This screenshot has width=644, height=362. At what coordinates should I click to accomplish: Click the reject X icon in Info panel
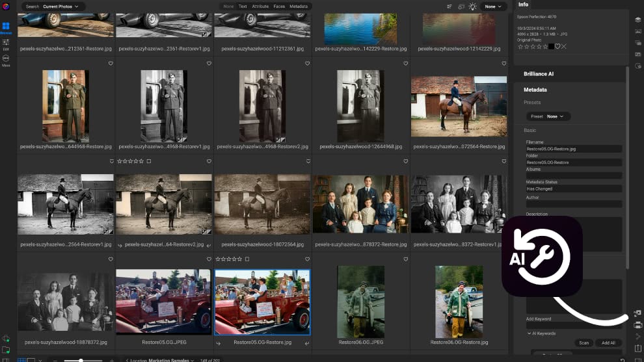tap(564, 46)
